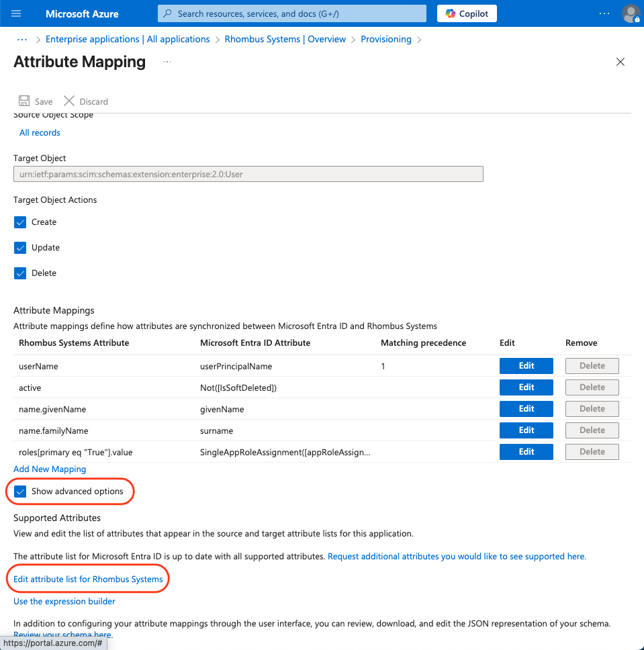Focus the search resources input
The width and height of the screenshot is (644, 650).
[x=292, y=13]
